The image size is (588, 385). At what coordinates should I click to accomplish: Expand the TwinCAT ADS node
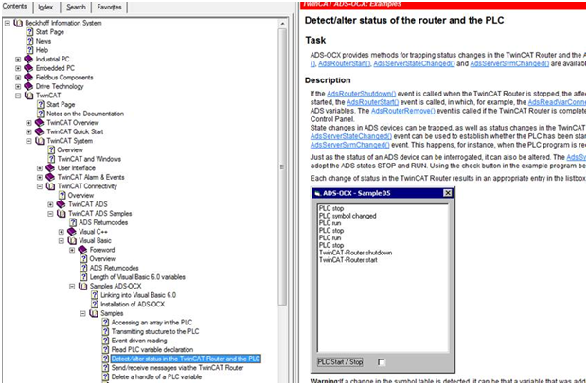tap(50, 204)
